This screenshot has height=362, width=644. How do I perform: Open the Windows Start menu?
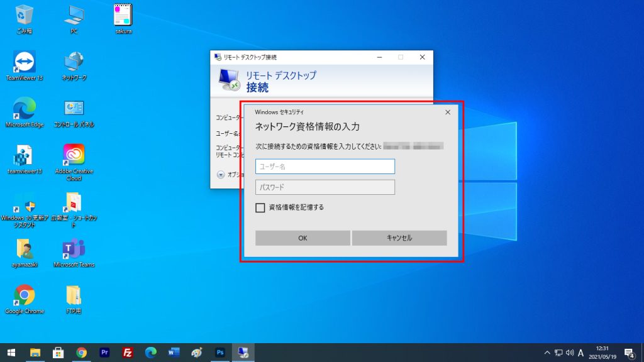pos(11,353)
